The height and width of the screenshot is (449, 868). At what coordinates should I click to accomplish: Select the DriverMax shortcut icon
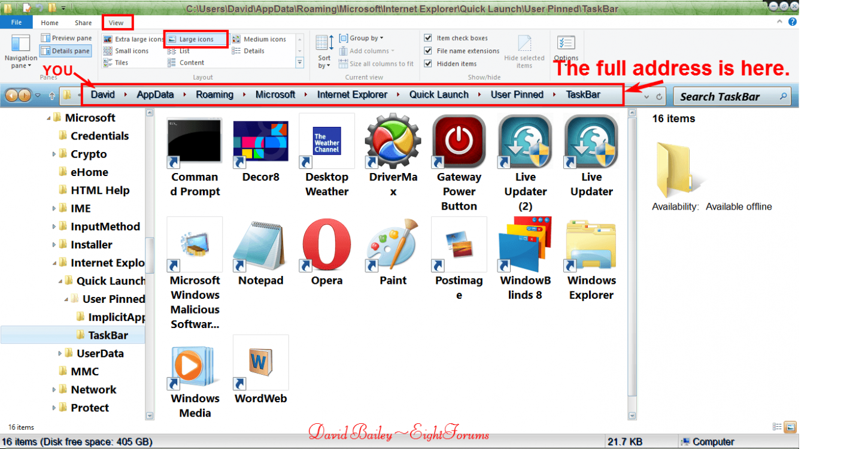point(393,141)
